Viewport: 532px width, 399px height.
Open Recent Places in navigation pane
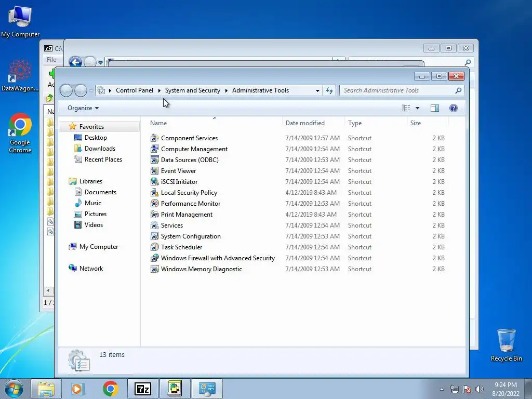(103, 159)
